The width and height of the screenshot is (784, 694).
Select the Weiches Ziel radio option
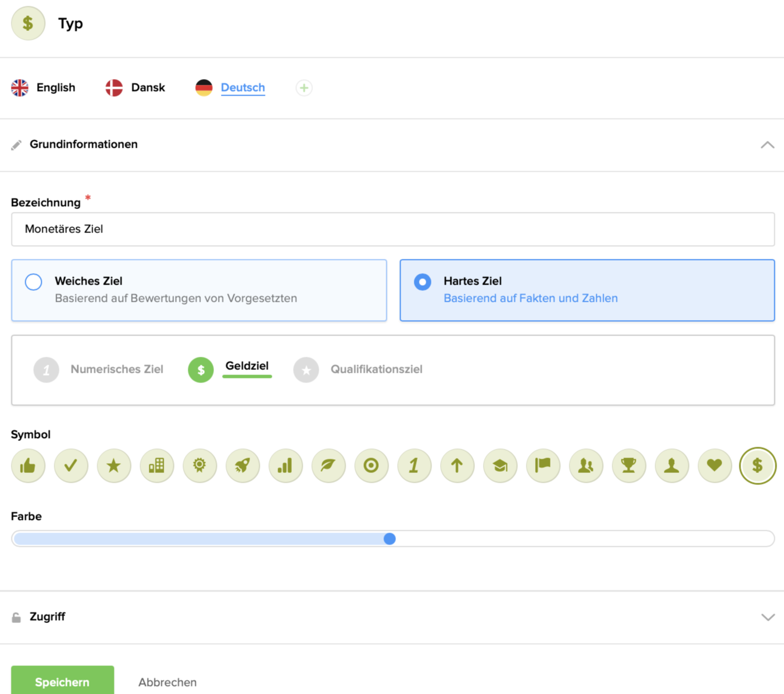[x=34, y=282]
